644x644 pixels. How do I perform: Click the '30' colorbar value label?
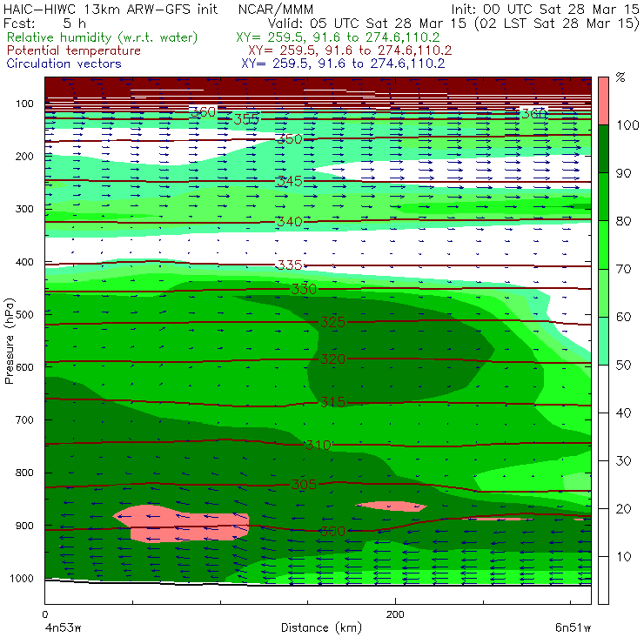(x=623, y=461)
